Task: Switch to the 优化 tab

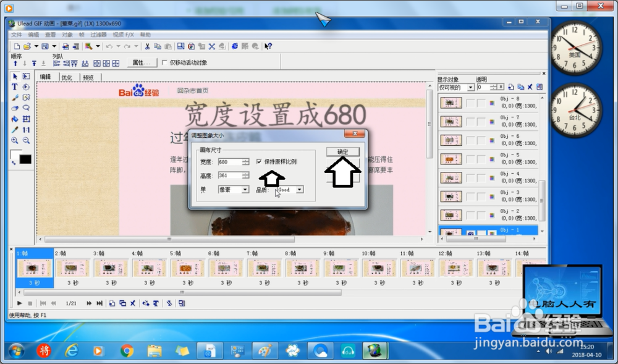Action: pos(67,77)
